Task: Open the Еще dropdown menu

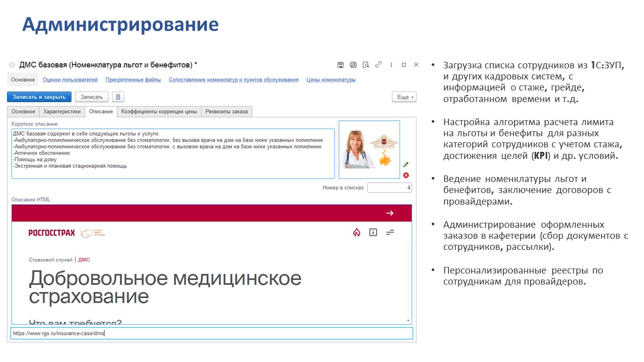Action: point(404,97)
